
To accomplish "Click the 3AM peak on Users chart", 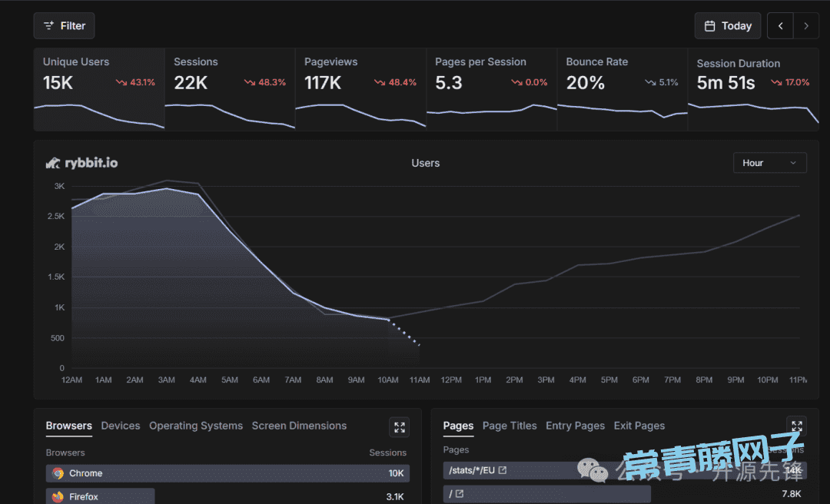I will click(167, 188).
